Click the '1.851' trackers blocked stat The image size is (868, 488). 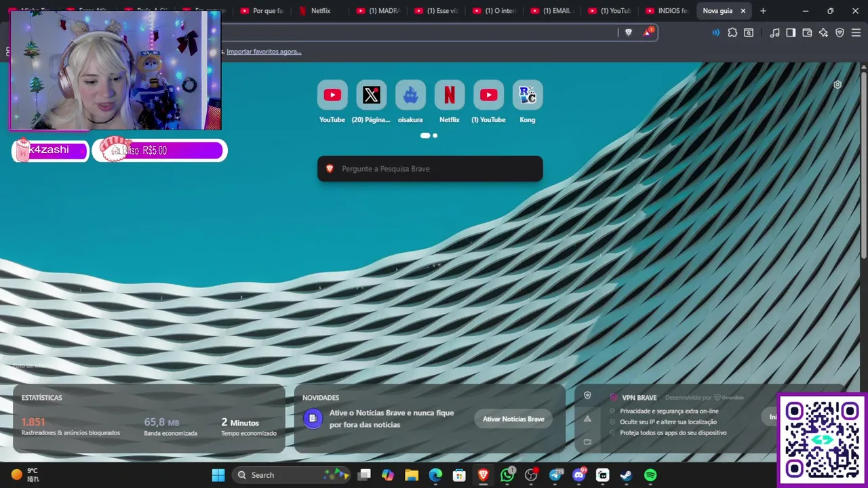pyautogui.click(x=33, y=422)
